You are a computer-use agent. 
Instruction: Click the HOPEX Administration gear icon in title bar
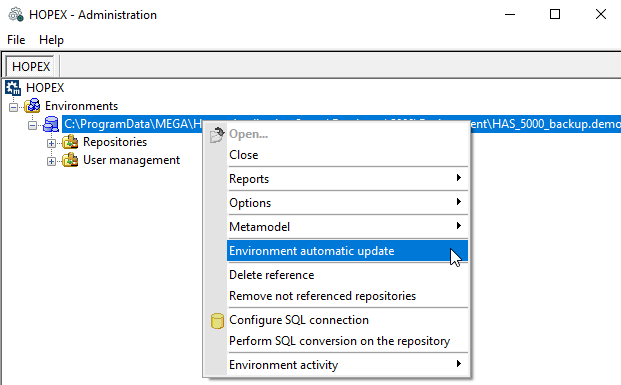pyautogui.click(x=16, y=14)
